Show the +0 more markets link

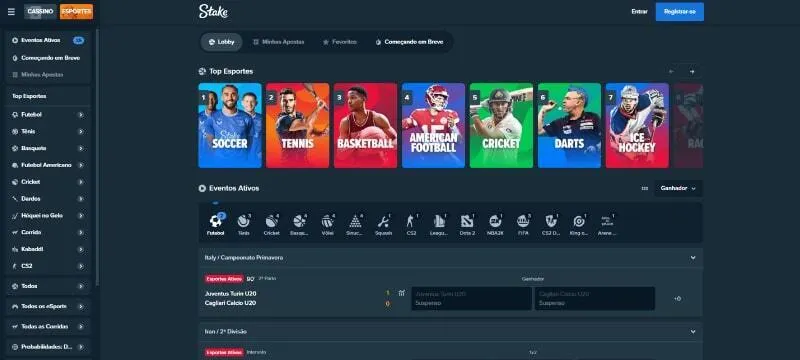tap(678, 299)
